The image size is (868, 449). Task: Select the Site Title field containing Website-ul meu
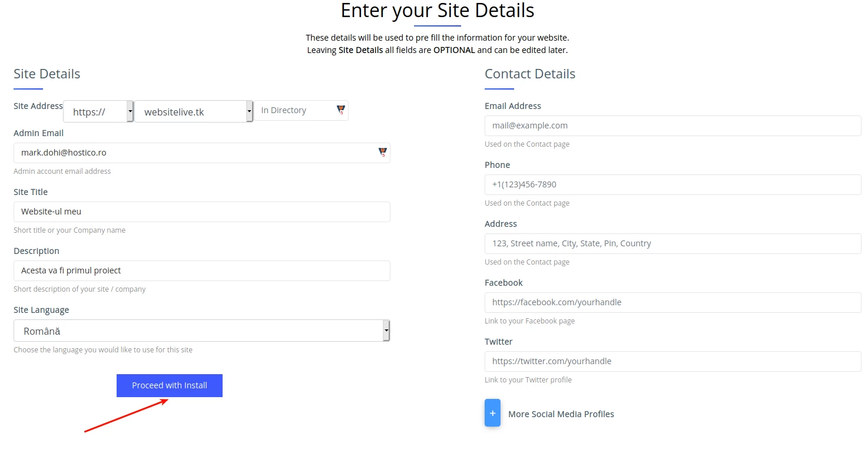(201, 212)
